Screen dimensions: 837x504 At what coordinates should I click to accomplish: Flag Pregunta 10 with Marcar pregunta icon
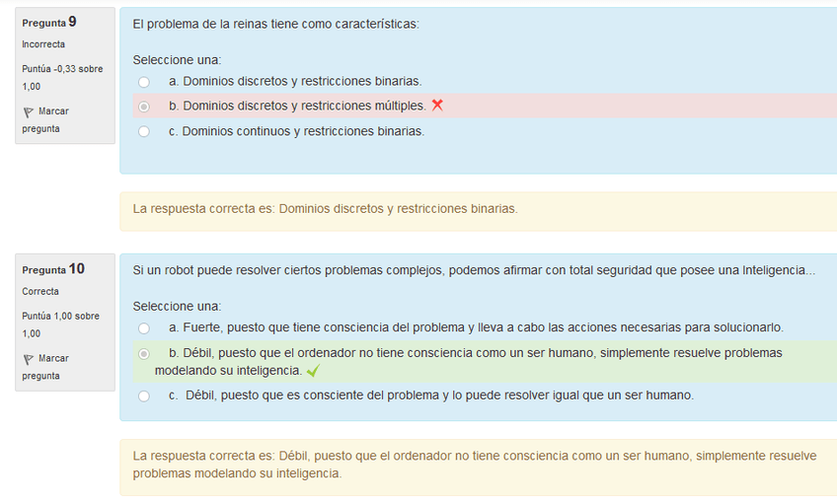click(x=29, y=359)
